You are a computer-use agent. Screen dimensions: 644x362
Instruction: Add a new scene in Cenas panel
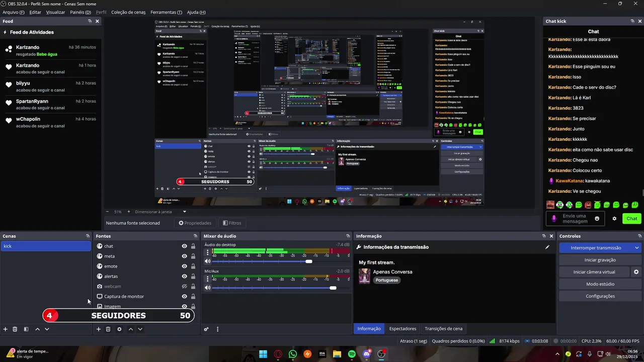tap(6, 329)
